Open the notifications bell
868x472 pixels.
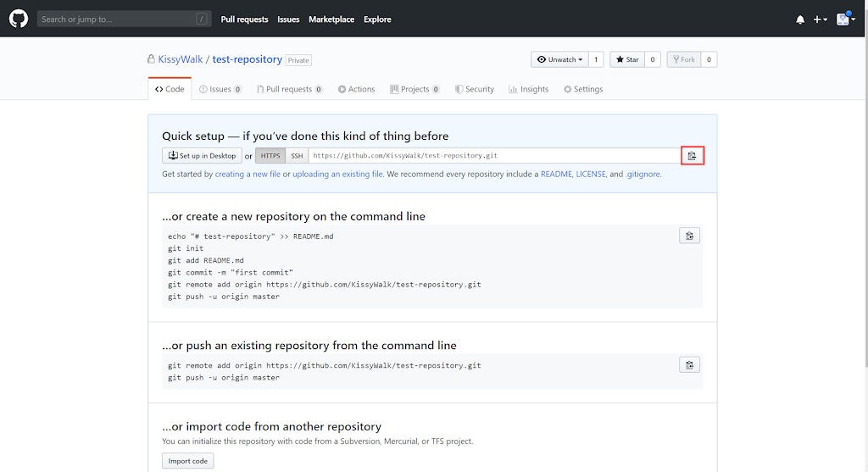pyautogui.click(x=800, y=19)
